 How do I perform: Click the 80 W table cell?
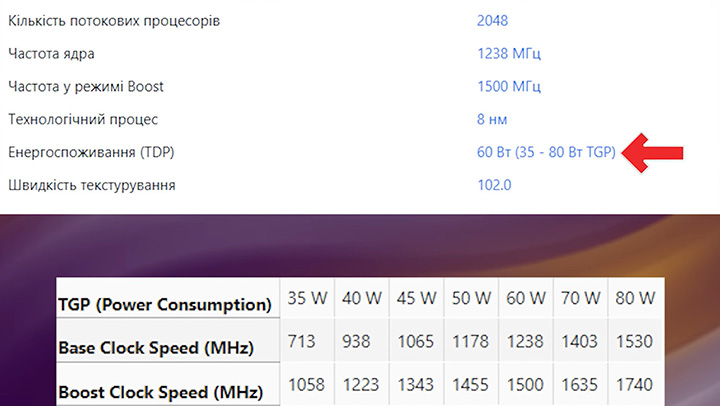tap(636, 299)
